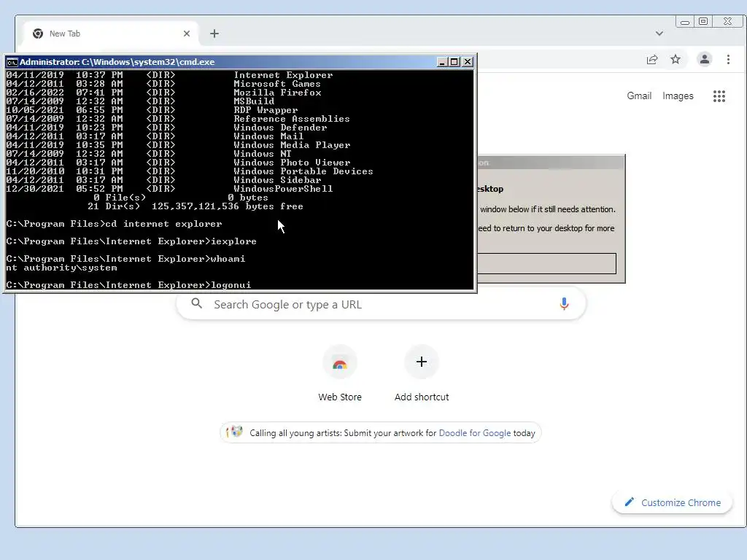Click the New Tab tab in Chrome

[x=111, y=34]
